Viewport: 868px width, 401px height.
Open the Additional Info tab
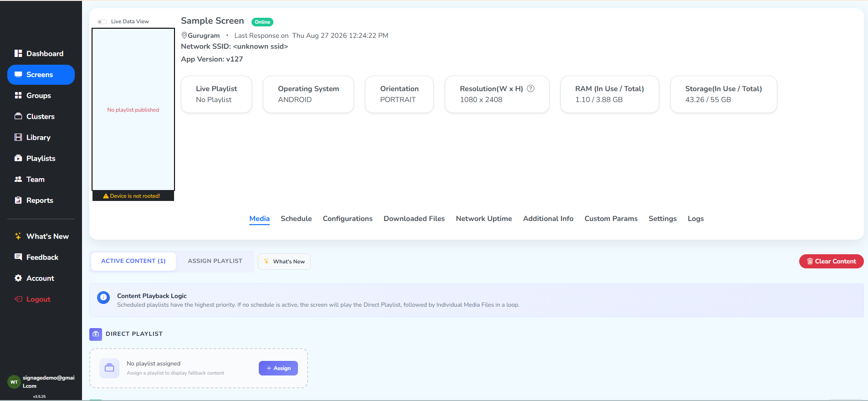click(548, 219)
